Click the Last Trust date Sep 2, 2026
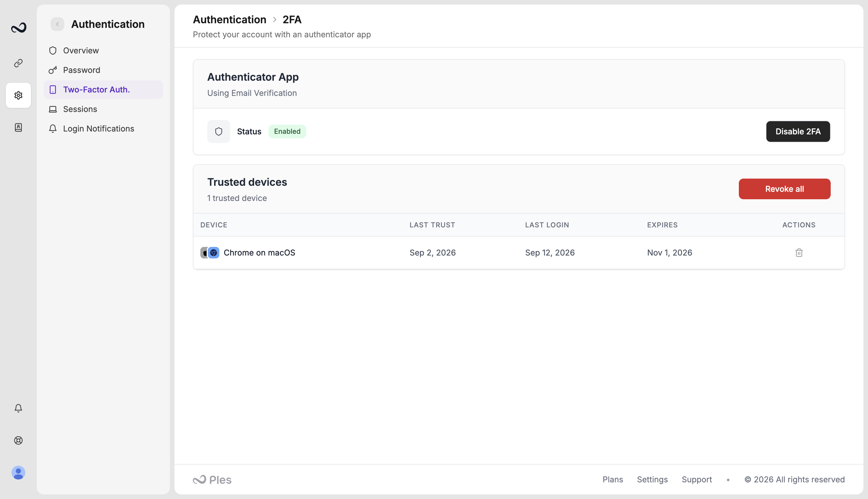This screenshot has width=868, height=499. coord(433,253)
